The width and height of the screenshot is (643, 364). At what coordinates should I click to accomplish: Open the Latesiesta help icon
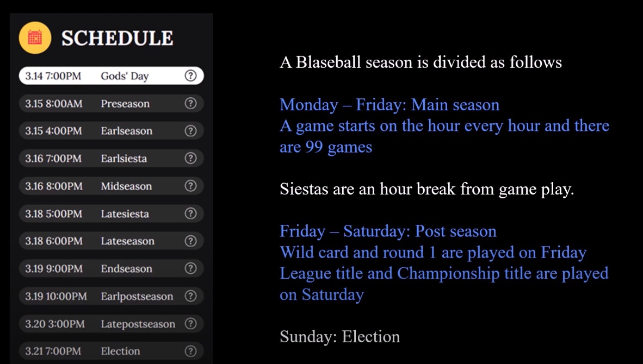pos(191,214)
